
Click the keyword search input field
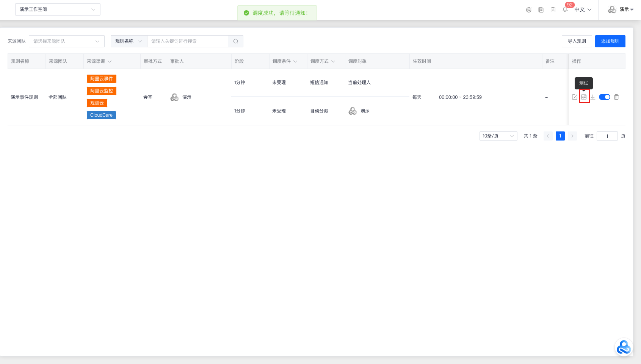point(188,41)
